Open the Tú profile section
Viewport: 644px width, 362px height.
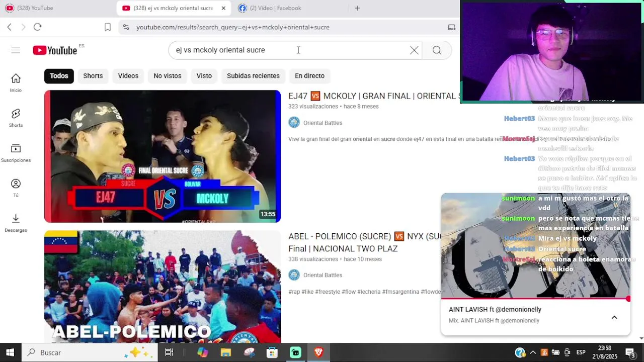click(x=16, y=188)
